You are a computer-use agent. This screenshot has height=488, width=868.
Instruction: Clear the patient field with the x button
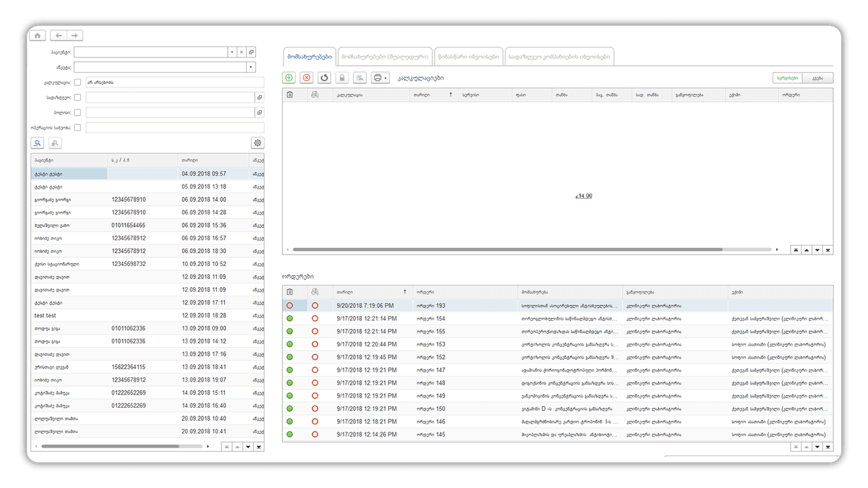[x=242, y=52]
